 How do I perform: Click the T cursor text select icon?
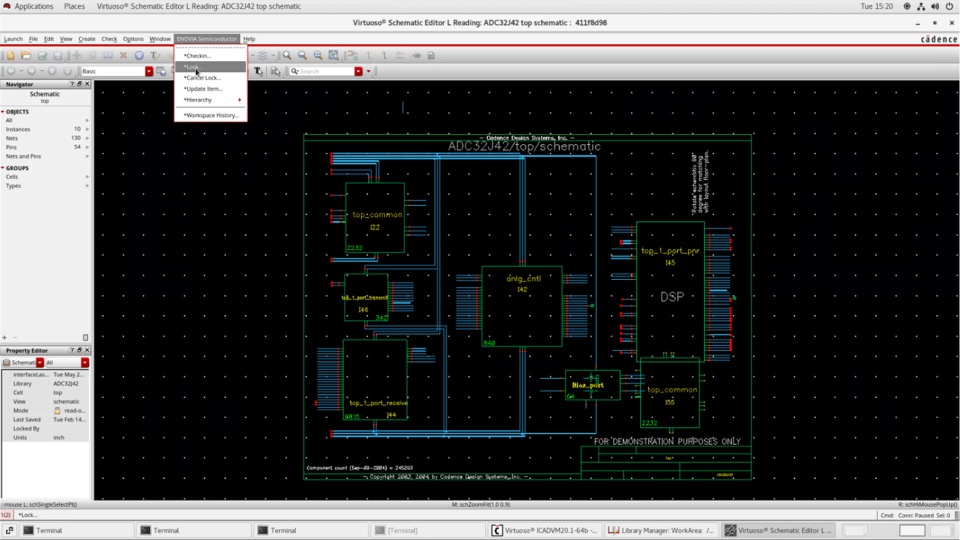[x=258, y=72]
